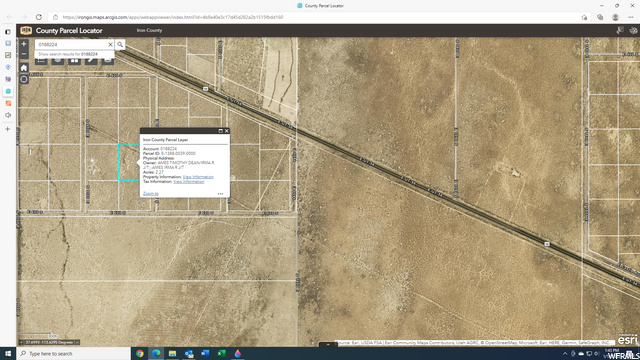Image resolution: width=640 pixels, height=360 pixels.
Task: Expand the attribute table arrow at bottom
Action: tap(328, 344)
